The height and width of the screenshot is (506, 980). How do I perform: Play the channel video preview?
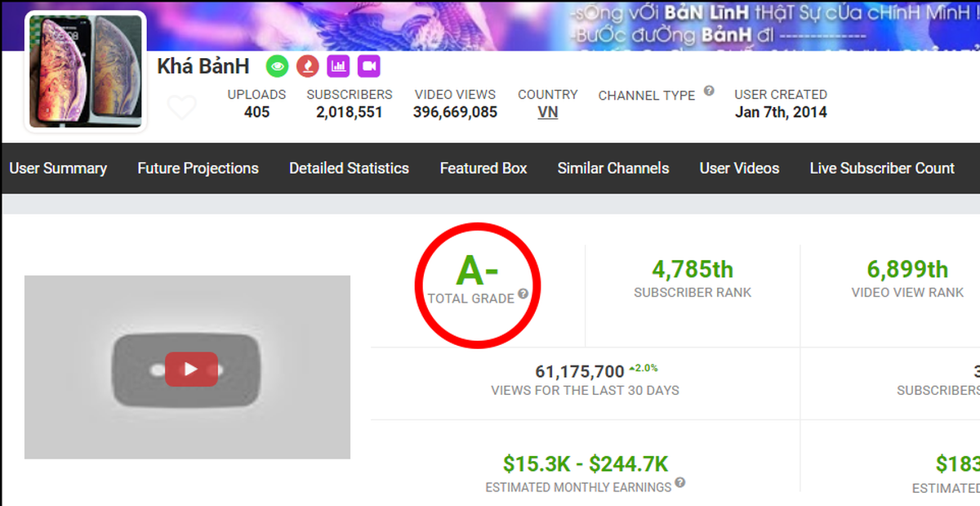point(191,369)
